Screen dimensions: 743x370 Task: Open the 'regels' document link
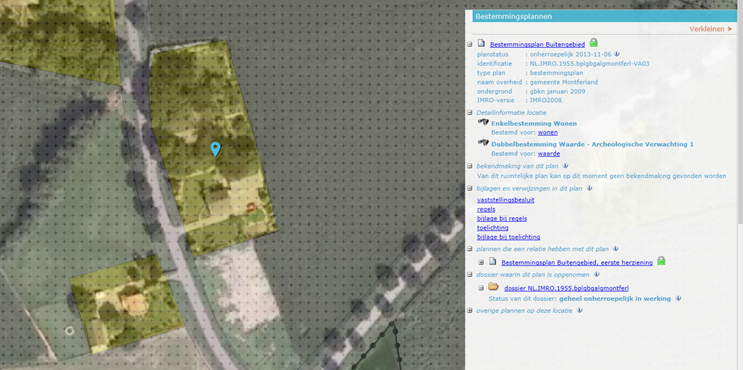[x=486, y=209]
